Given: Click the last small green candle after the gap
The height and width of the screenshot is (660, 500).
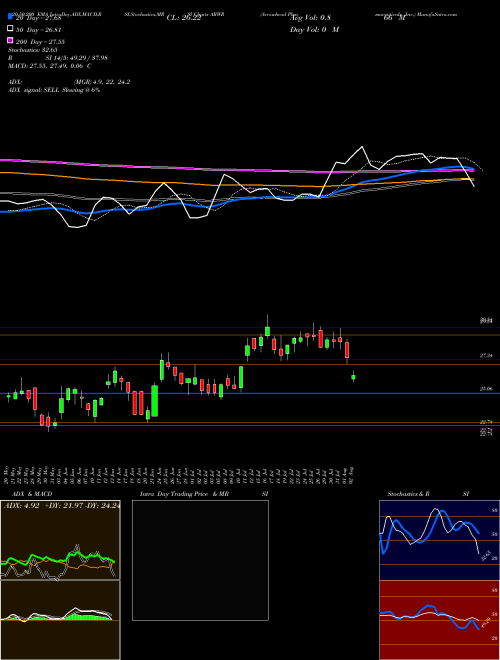Looking at the screenshot, I should tap(354, 377).
